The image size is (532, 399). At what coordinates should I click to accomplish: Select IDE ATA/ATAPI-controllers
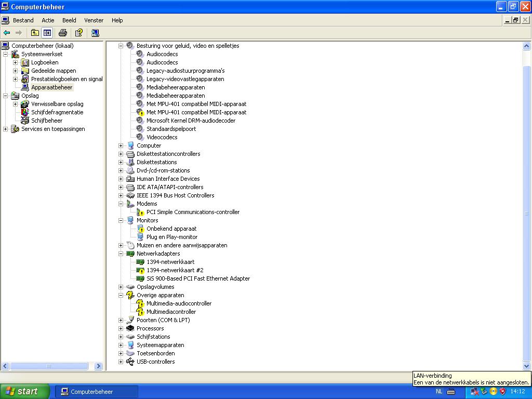(170, 187)
